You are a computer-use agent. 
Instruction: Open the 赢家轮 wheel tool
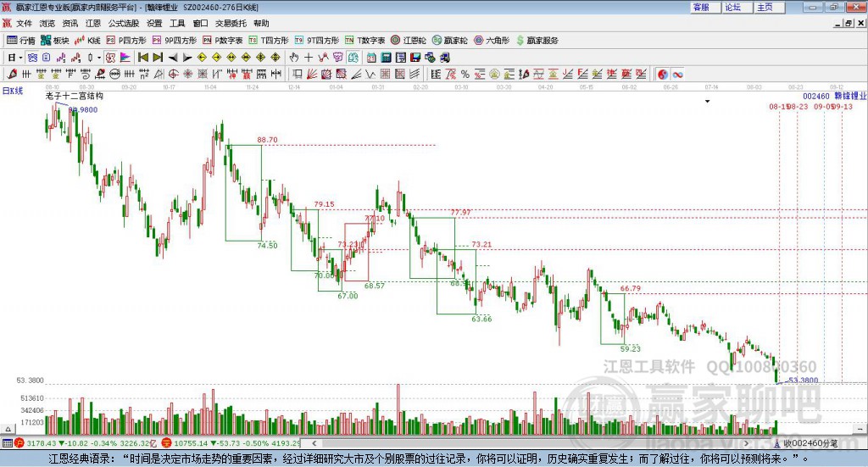tap(449, 41)
